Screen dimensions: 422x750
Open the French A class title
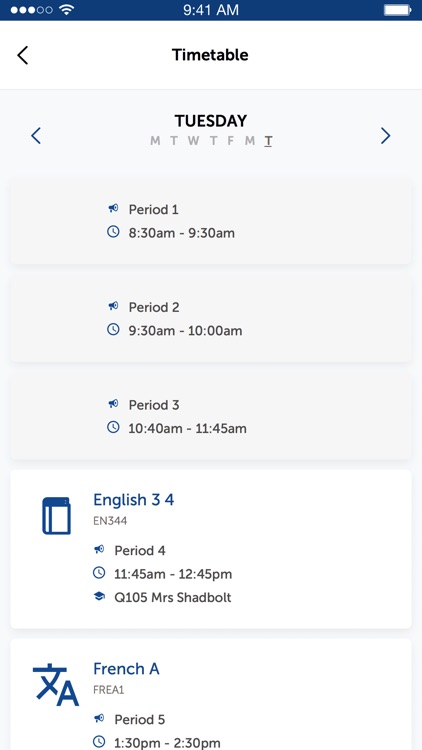click(x=126, y=669)
